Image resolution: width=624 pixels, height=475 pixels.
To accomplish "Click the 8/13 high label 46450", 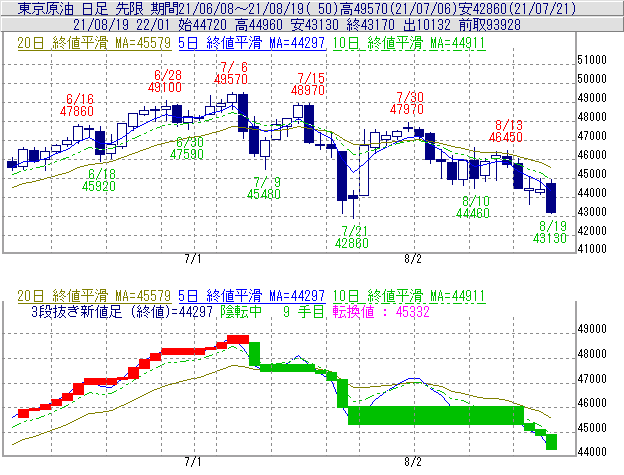I will [x=506, y=135].
